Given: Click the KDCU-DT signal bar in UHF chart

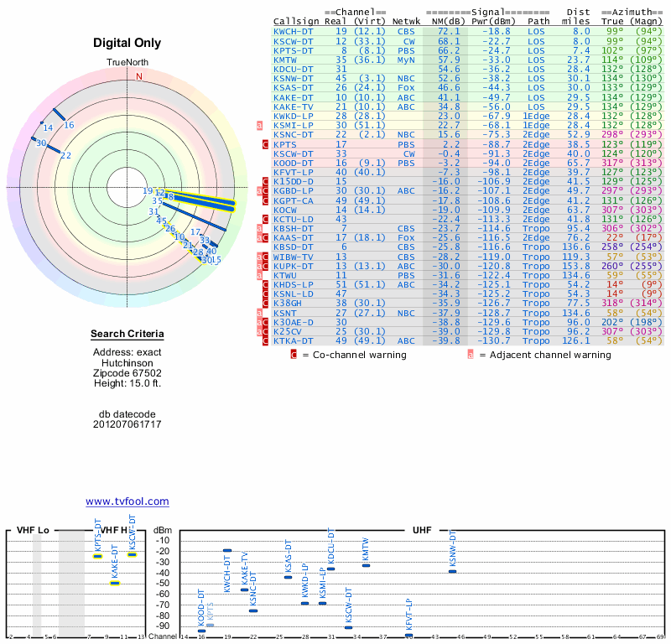Looking at the screenshot, I should click(x=331, y=569).
